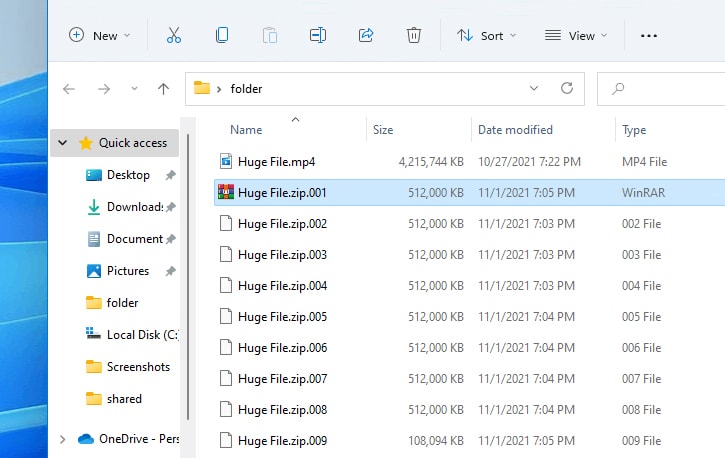Click the pin icon next to Desktop
Image resolution: width=725 pixels, height=458 pixels.
(171, 175)
